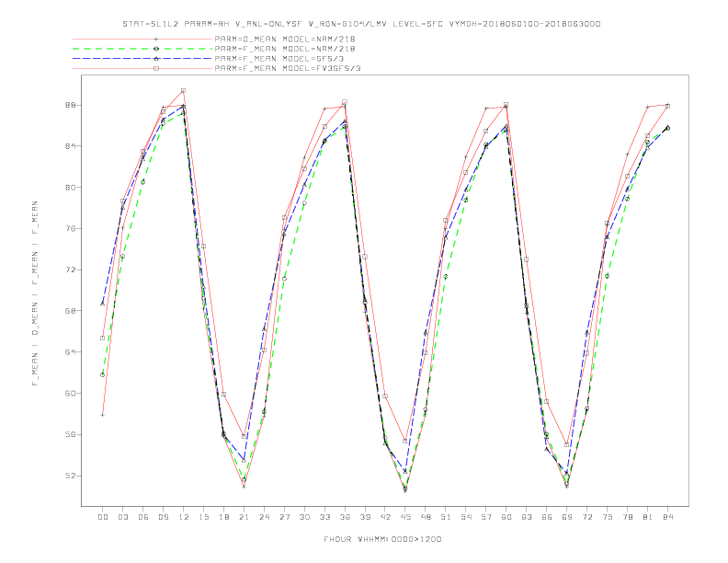The width and height of the screenshot is (728, 563).
Task: Click the FV3GFS square data point at hour 21
Action: tap(244, 436)
